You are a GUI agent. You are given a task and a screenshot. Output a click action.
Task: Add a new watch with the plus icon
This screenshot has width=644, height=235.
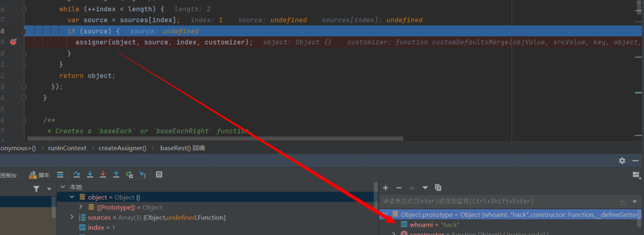tap(386, 187)
